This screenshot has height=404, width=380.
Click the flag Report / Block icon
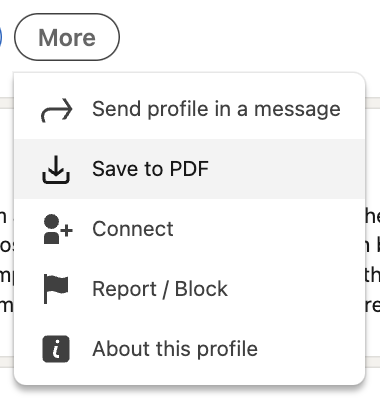pos(56,289)
